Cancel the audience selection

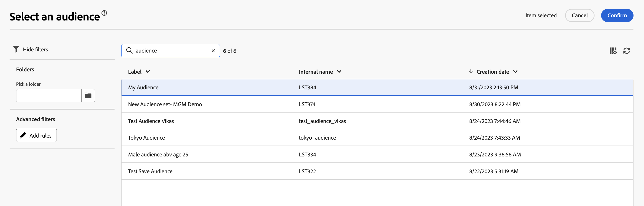tap(579, 15)
